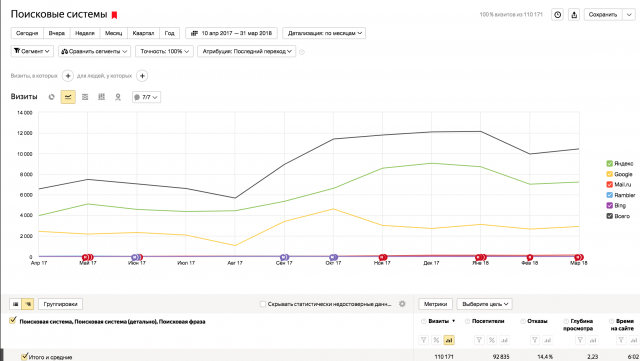Click the filter icon under Глубина просмотра
The height and width of the screenshot is (361, 640).
(x=580, y=340)
